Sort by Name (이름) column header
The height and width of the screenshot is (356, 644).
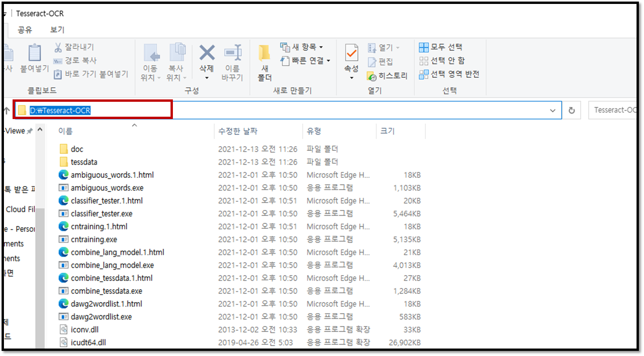click(65, 131)
